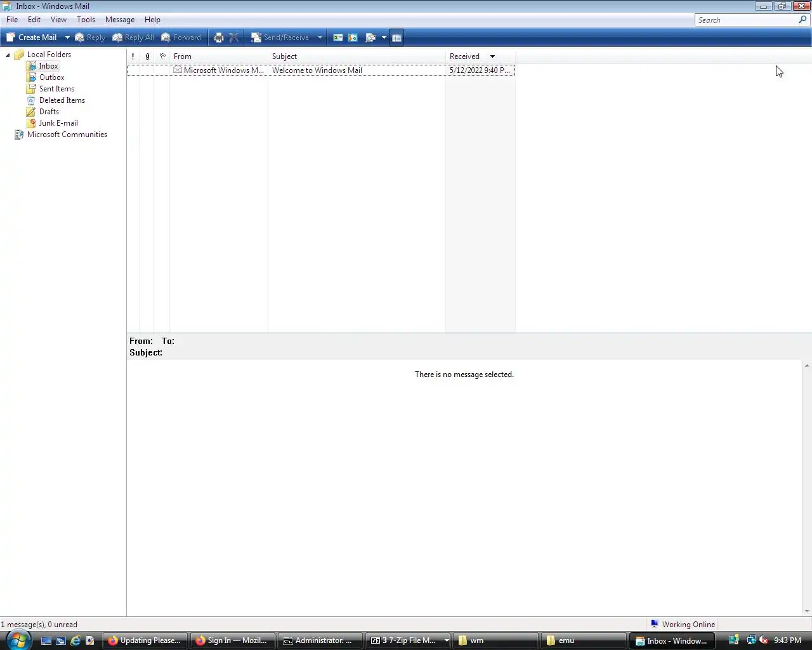The image size is (812, 650).
Task: Click the Find toolbar icon
Action: pos(370,37)
